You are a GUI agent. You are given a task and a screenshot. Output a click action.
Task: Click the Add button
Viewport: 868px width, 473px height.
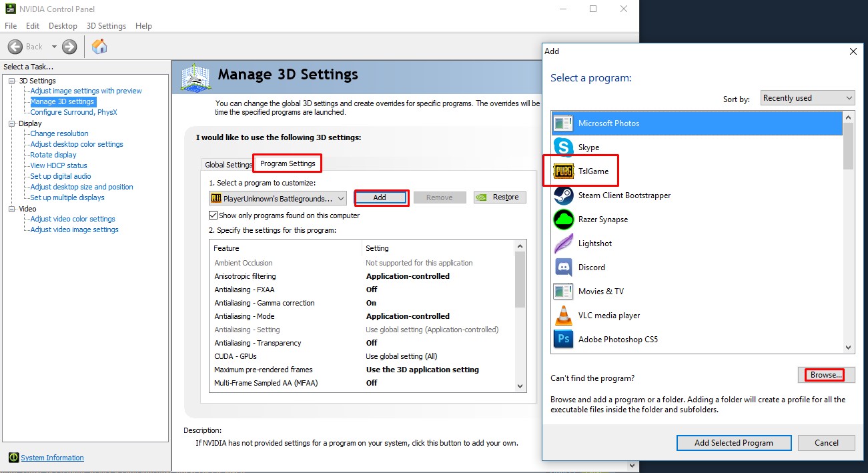380,197
